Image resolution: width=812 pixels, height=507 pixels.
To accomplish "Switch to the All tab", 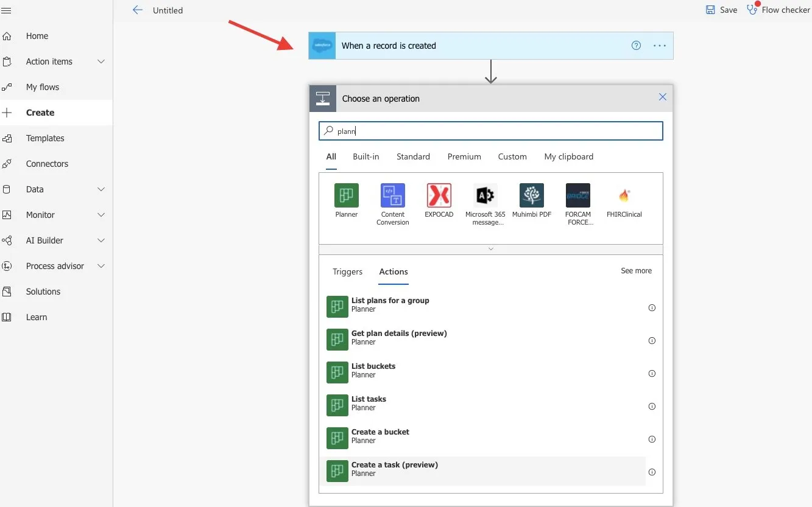I will pyautogui.click(x=331, y=156).
